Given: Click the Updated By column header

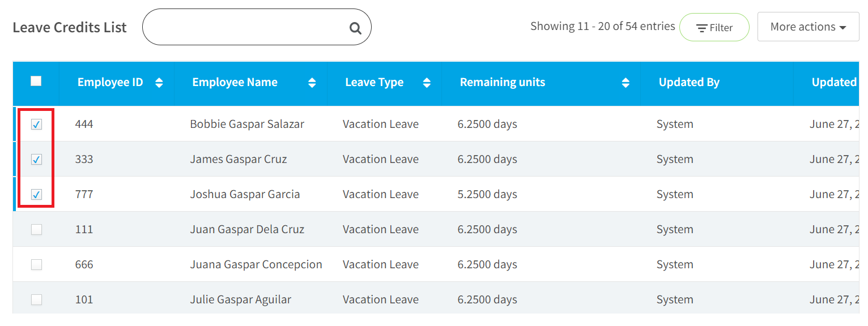Looking at the screenshot, I should pos(689,82).
